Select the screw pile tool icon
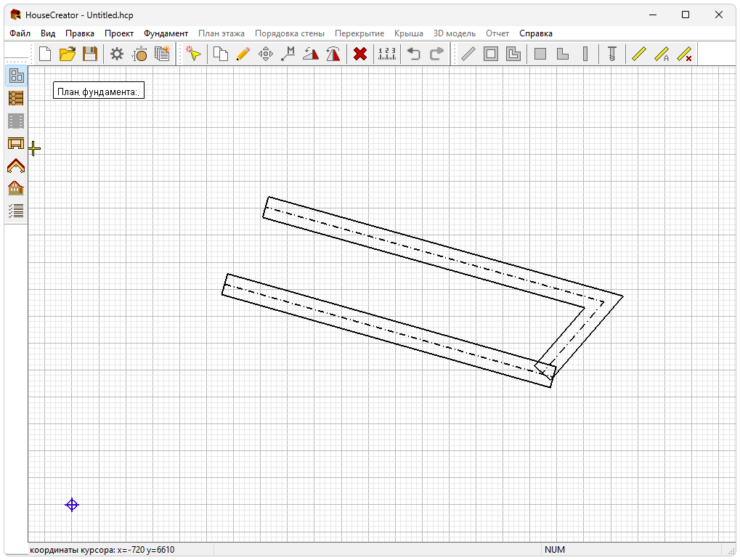Image resolution: width=740 pixels, height=560 pixels. [612, 54]
